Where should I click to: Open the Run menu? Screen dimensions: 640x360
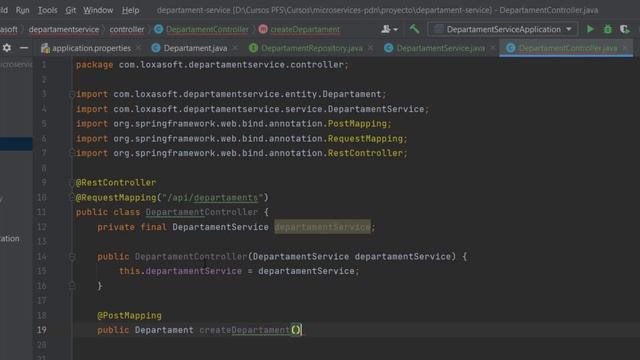(x=22, y=10)
